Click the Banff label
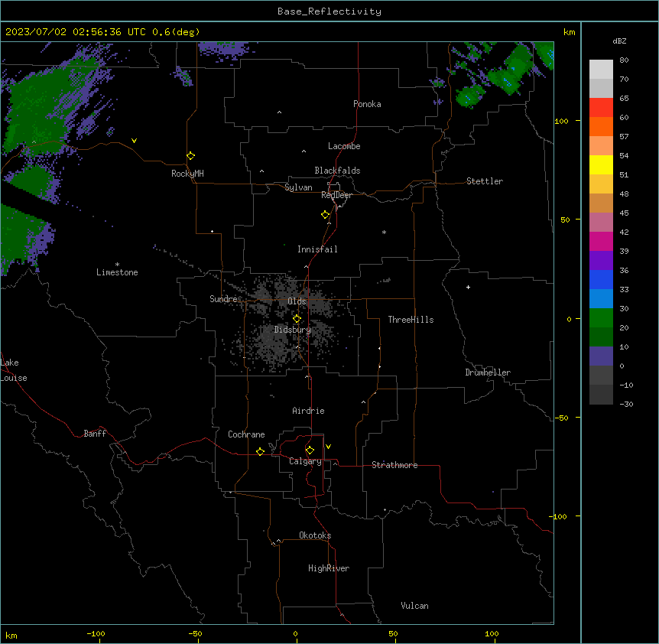The width and height of the screenshot is (659, 644). tap(95, 434)
